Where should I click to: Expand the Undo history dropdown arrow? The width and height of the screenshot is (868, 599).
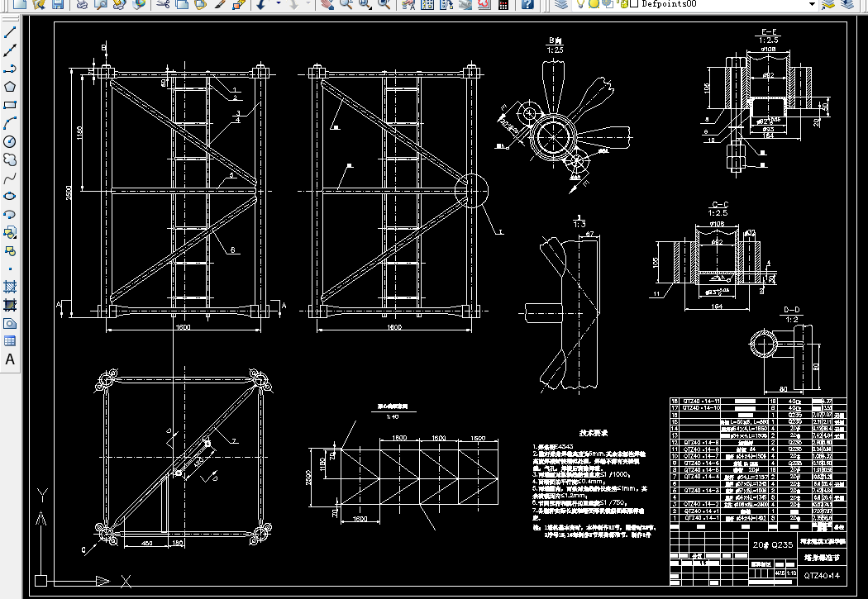278,4
